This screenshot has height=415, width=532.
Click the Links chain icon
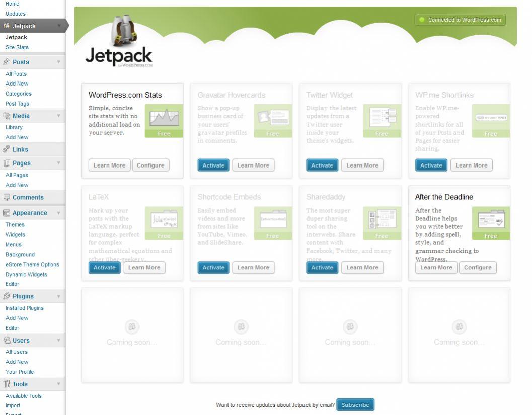click(x=6, y=149)
